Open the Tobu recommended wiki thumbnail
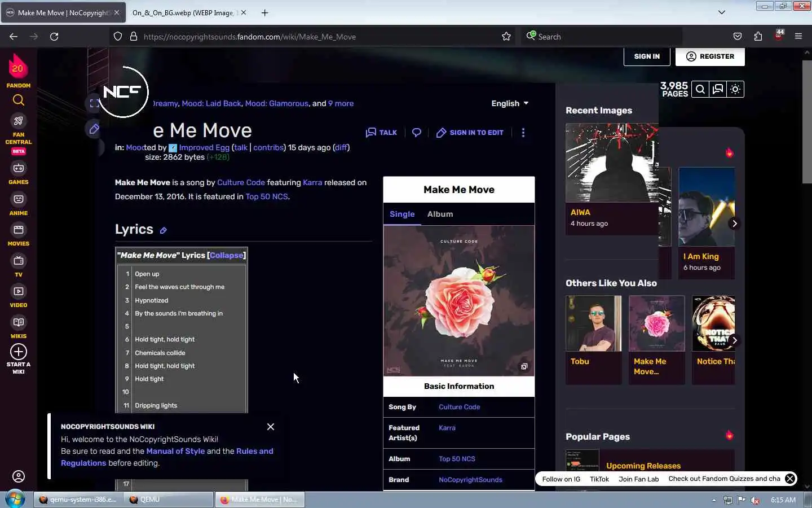812x508 pixels. click(x=593, y=323)
